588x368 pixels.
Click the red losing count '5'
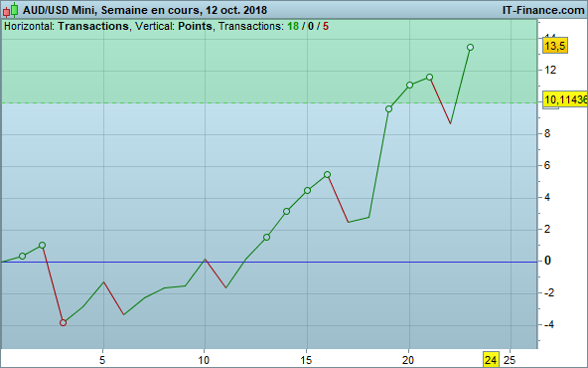click(x=326, y=26)
